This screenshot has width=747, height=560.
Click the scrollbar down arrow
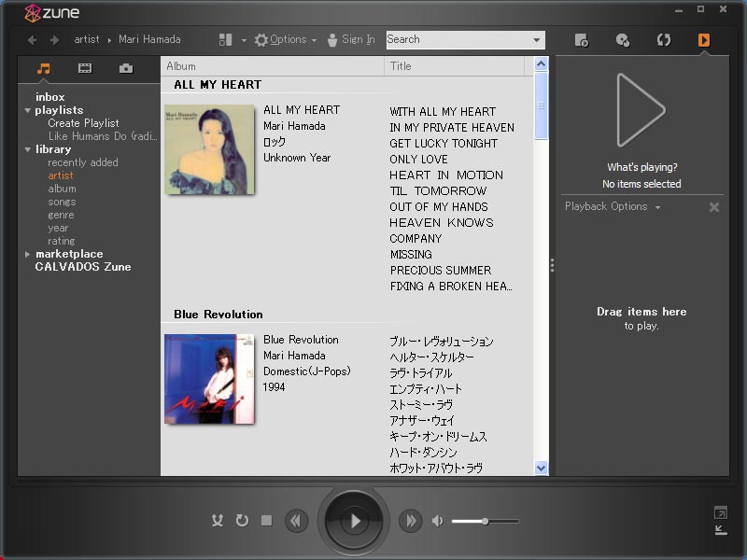click(x=542, y=469)
